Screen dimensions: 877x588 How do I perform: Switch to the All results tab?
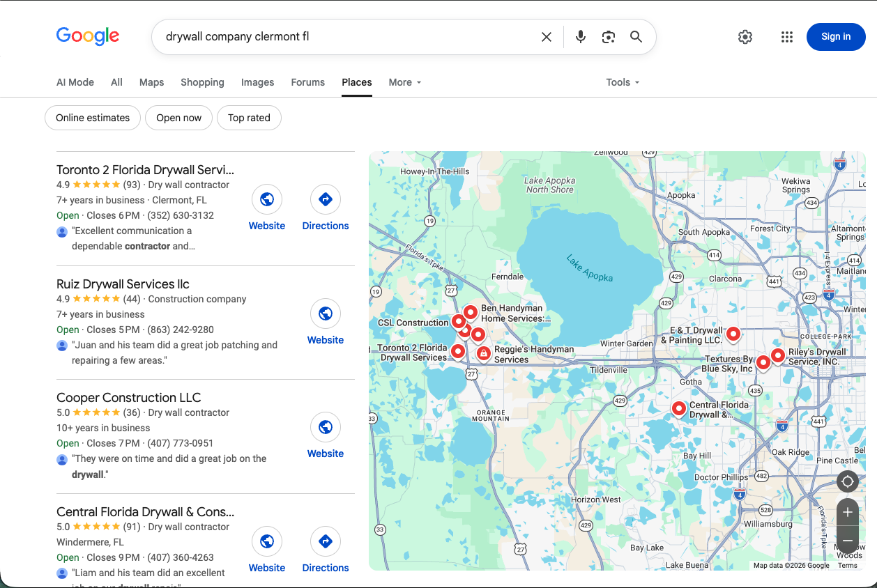[116, 82]
